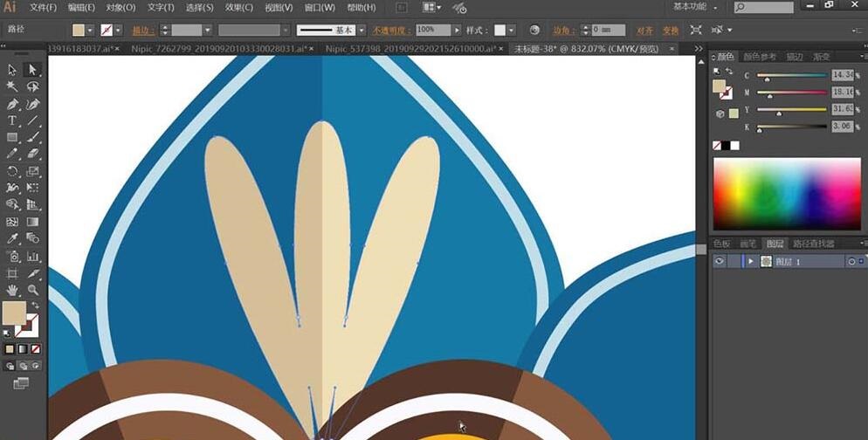Open the fill color dropdown in control bar

click(90, 31)
